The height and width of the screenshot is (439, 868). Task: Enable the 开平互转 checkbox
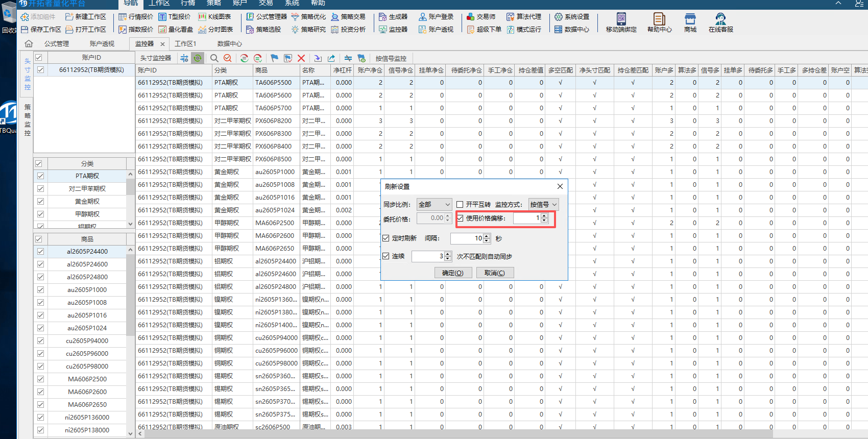click(460, 205)
